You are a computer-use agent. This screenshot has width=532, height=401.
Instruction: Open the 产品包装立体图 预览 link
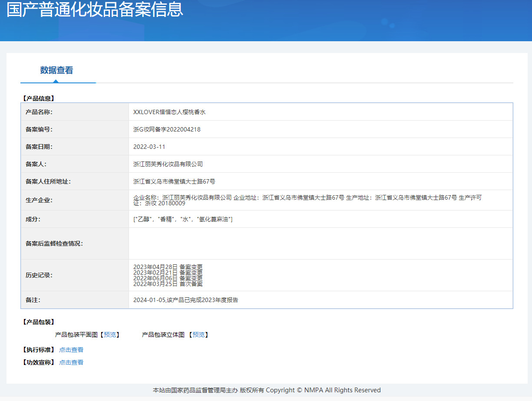pyautogui.click(x=198, y=335)
